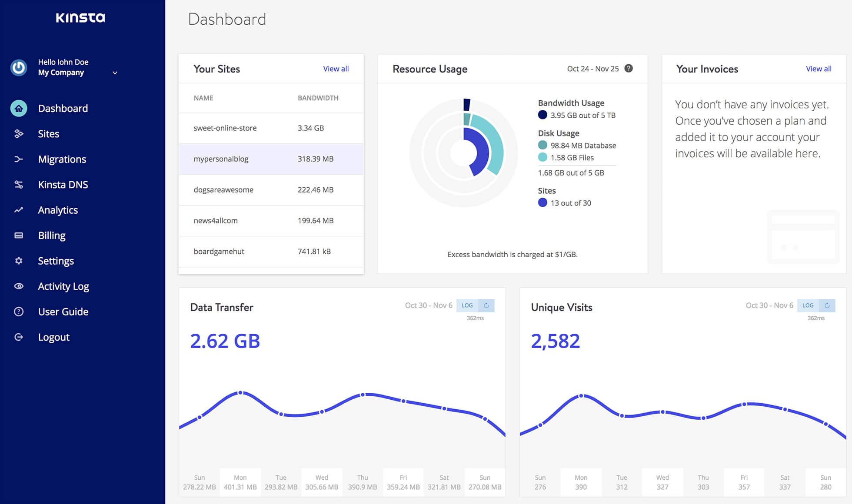This screenshot has height=504, width=852.
Task: Click the Kinsta power icon button
Action: click(x=19, y=67)
